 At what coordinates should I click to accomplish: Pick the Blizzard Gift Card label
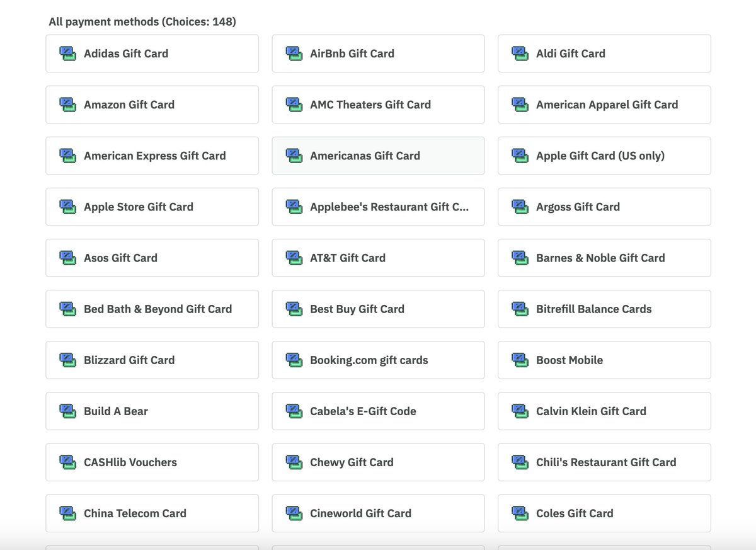[129, 360]
